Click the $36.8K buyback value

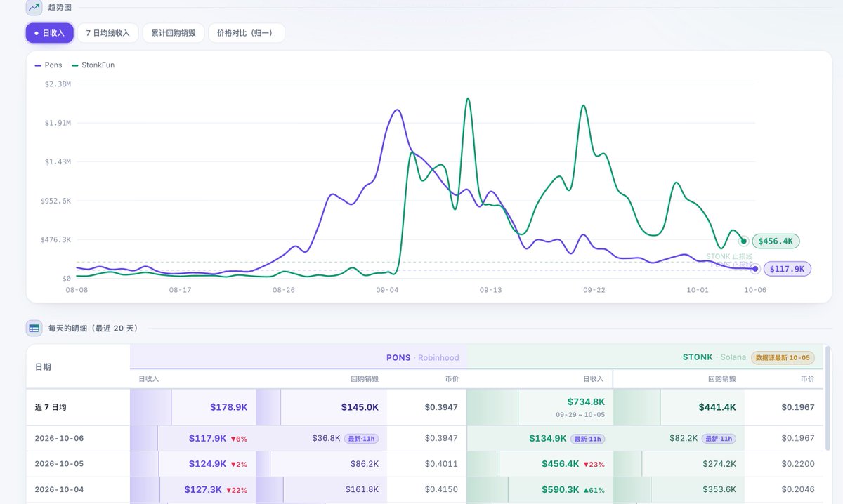click(x=326, y=438)
